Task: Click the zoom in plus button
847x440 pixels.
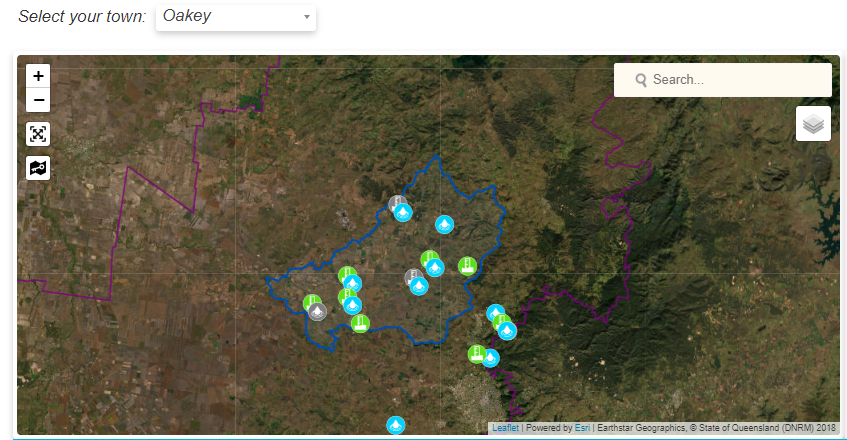Action: pos(38,76)
